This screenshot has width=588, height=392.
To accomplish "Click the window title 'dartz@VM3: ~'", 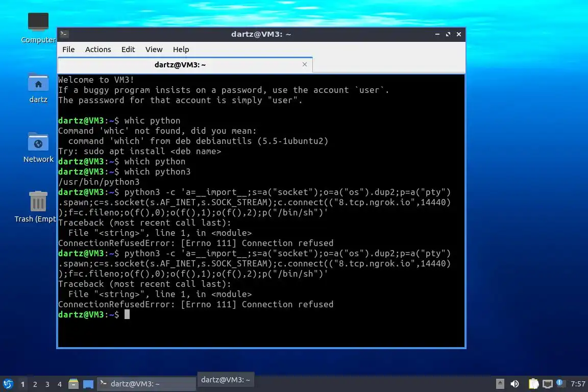I will click(261, 34).
